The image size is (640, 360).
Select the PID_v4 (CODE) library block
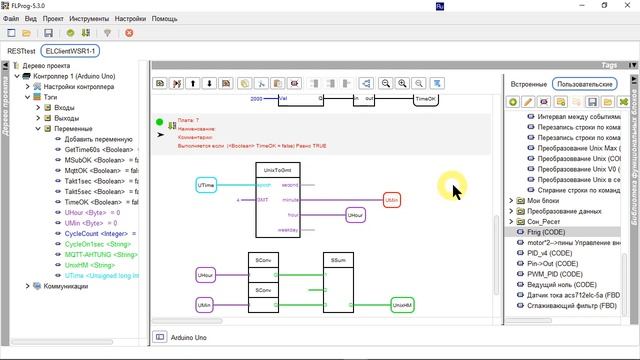(x=550, y=253)
